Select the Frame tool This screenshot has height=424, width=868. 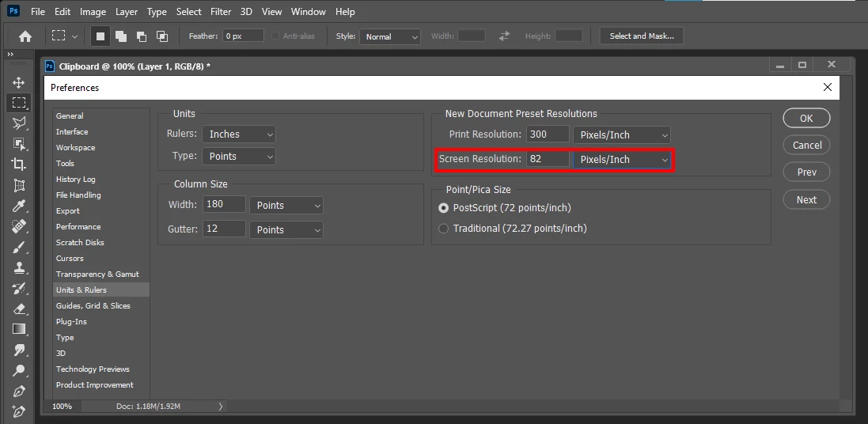pyautogui.click(x=19, y=185)
